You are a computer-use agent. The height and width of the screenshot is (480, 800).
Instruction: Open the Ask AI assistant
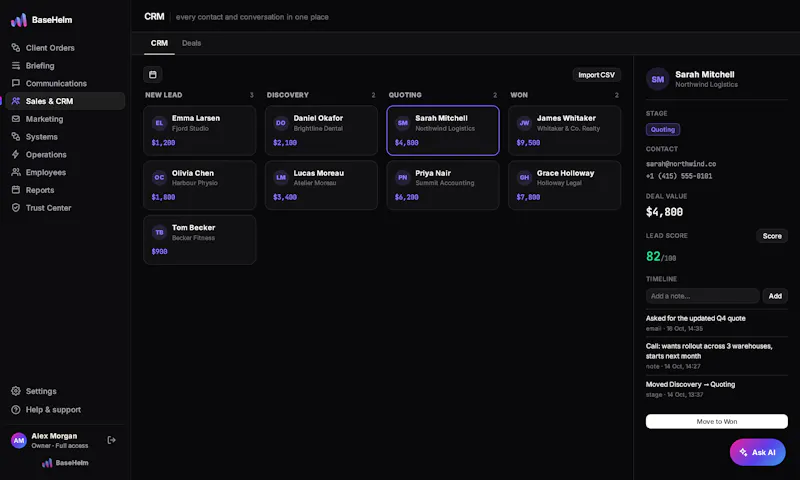[758, 452]
